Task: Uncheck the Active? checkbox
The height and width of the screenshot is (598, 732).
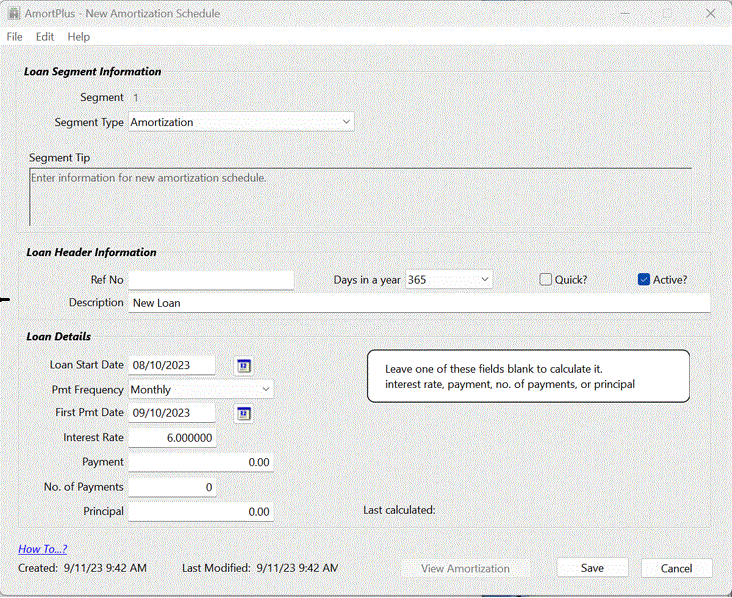Action: coord(644,280)
